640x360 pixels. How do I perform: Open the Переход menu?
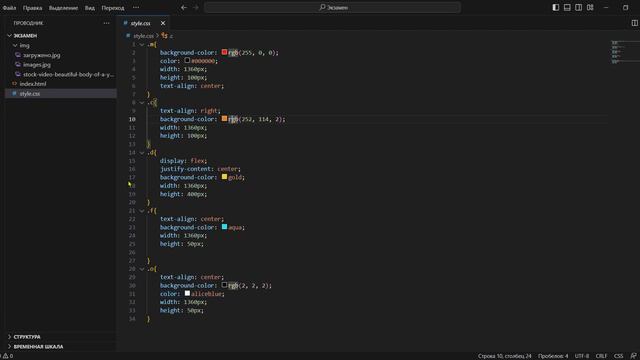113,8
